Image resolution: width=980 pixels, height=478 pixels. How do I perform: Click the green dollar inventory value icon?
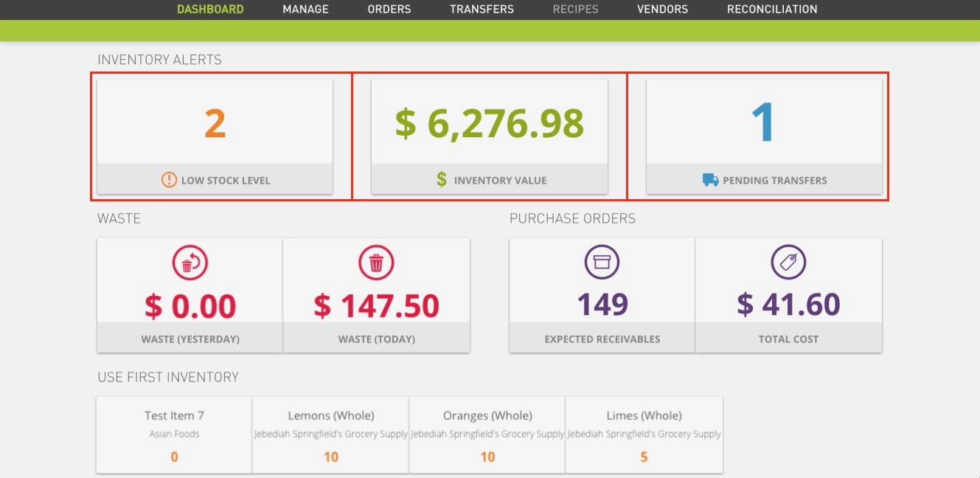click(x=440, y=179)
